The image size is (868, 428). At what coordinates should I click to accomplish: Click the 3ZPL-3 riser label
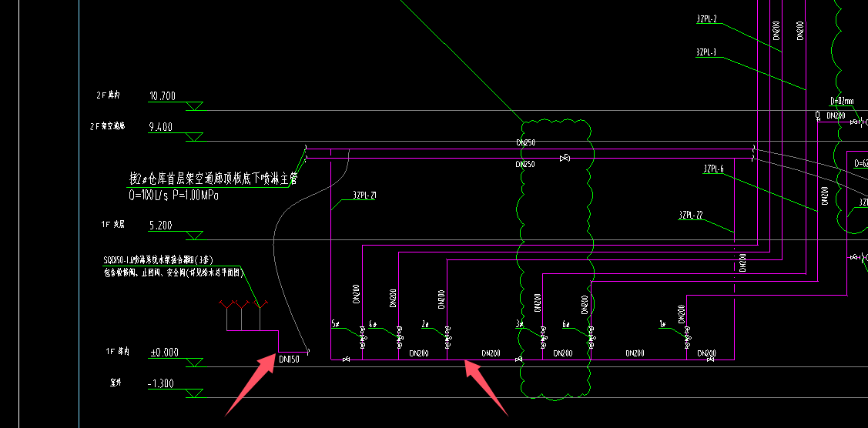click(707, 52)
